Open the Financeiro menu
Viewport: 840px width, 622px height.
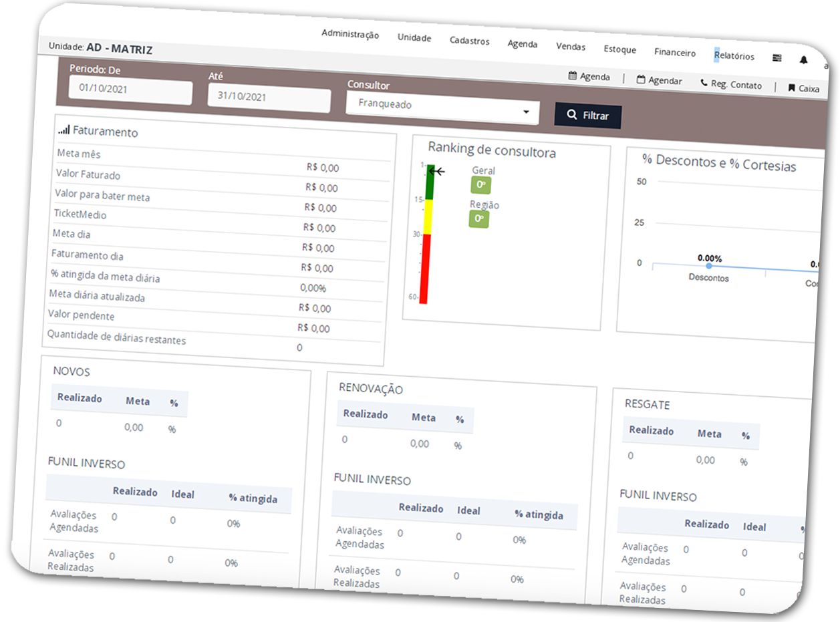click(x=674, y=53)
